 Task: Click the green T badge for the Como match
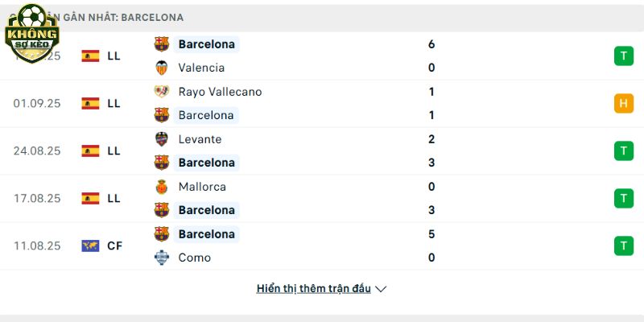[623, 246]
